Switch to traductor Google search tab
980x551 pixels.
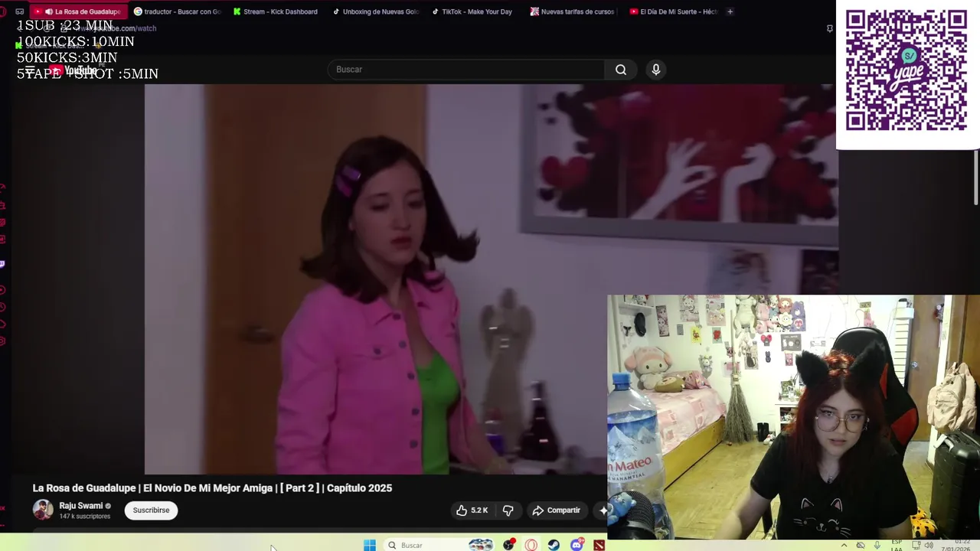coord(177,11)
